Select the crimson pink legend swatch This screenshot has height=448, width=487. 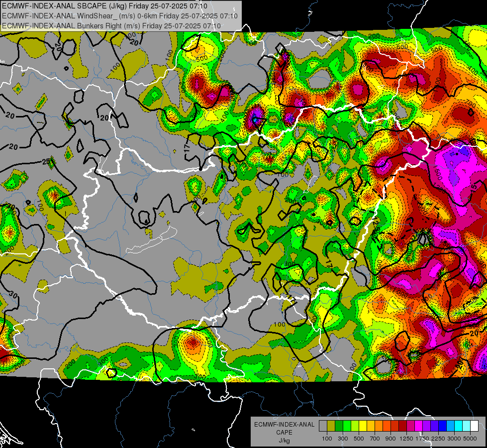click(411, 426)
